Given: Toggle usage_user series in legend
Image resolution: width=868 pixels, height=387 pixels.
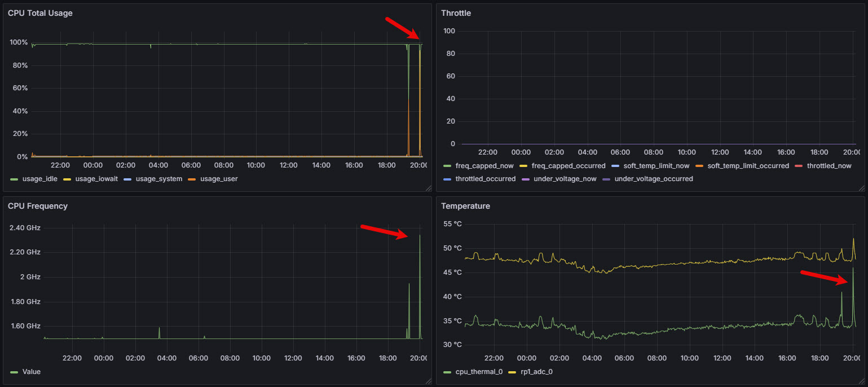Looking at the screenshot, I should point(219,179).
